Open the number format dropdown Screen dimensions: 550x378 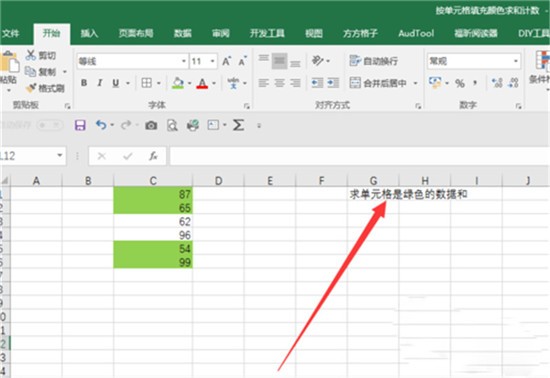point(516,61)
